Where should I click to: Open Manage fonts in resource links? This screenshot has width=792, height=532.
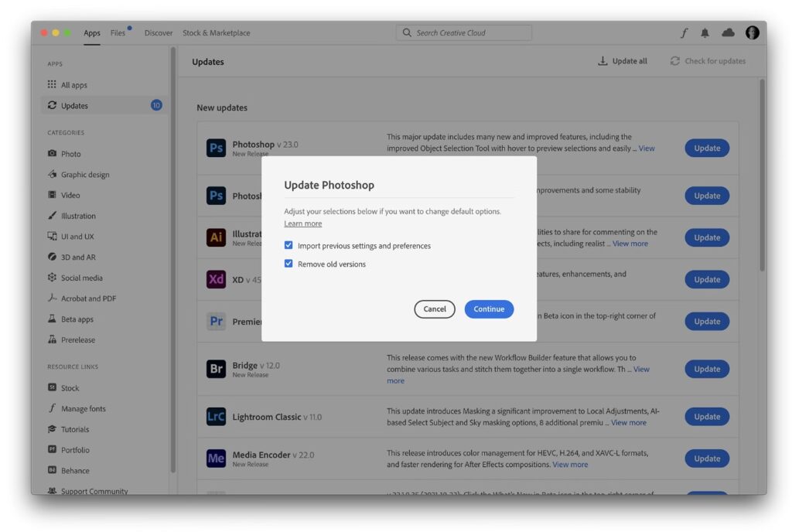(x=83, y=408)
